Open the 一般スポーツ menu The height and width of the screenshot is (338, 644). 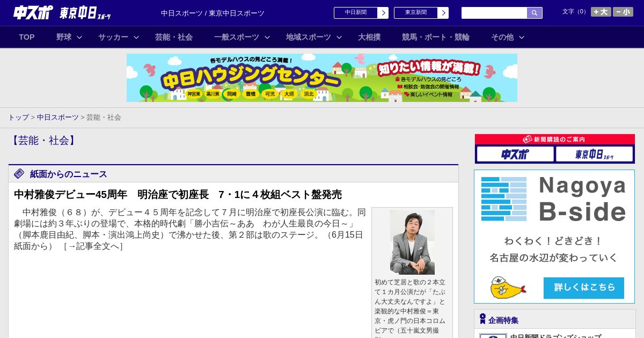(x=237, y=37)
